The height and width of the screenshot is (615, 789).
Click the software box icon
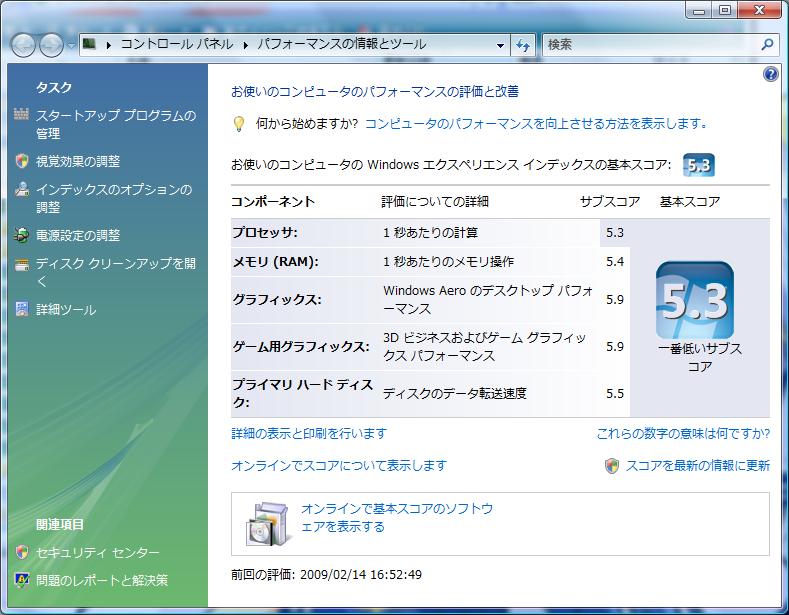coord(269,524)
